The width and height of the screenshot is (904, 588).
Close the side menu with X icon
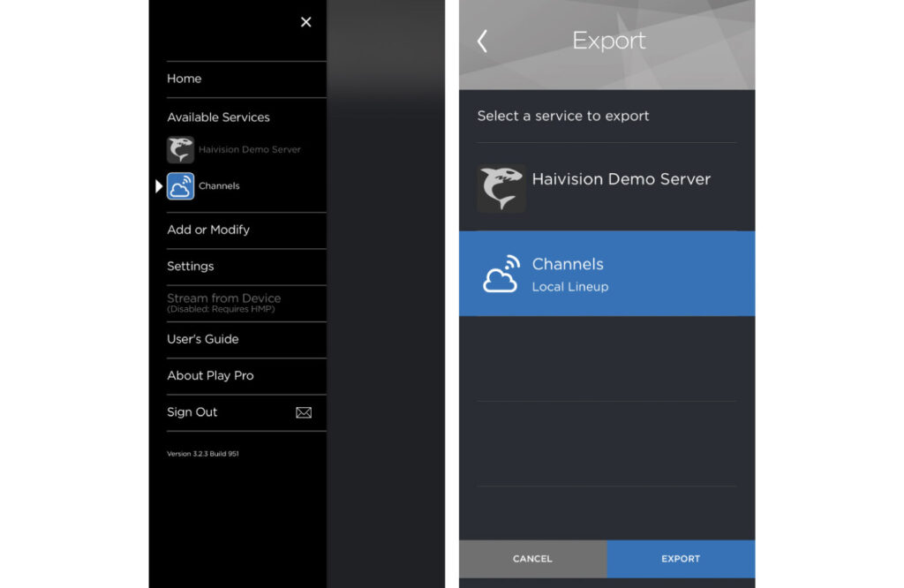coord(306,22)
